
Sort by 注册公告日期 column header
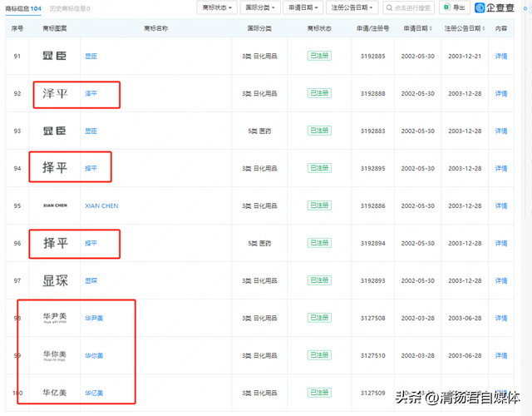pyautogui.click(x=465, y=28)
